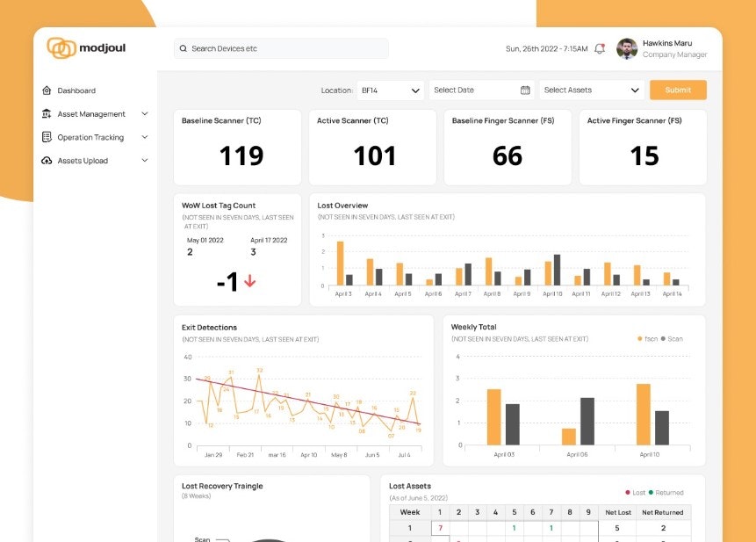Click Net Lost column header
756x542 pixels.
point(617,513)
